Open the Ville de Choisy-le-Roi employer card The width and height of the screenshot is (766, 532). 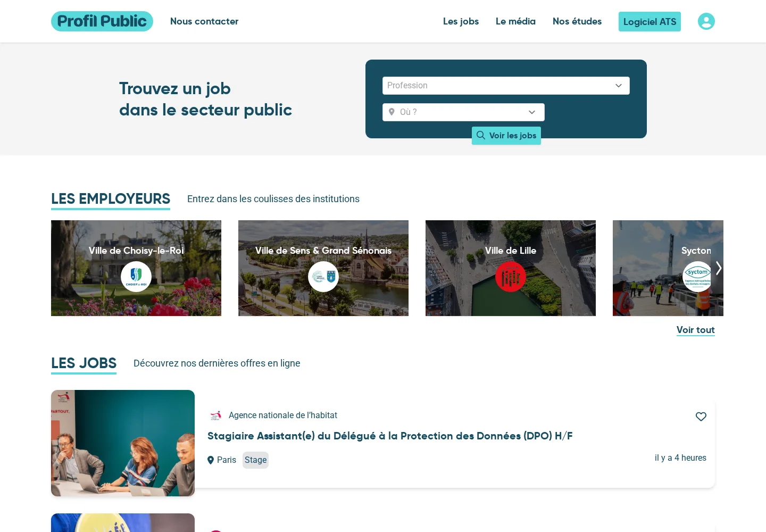(136, 268)
